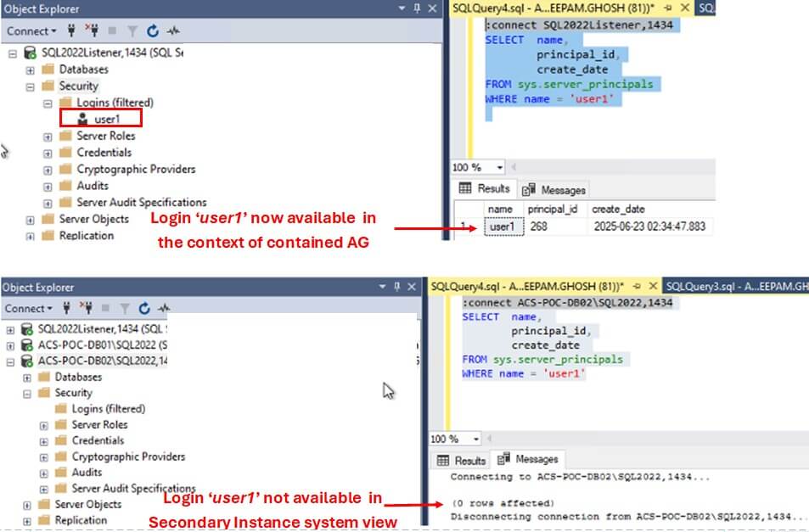
Task: Click the pin icon of top Object Explorer panel
Action: 417,8
